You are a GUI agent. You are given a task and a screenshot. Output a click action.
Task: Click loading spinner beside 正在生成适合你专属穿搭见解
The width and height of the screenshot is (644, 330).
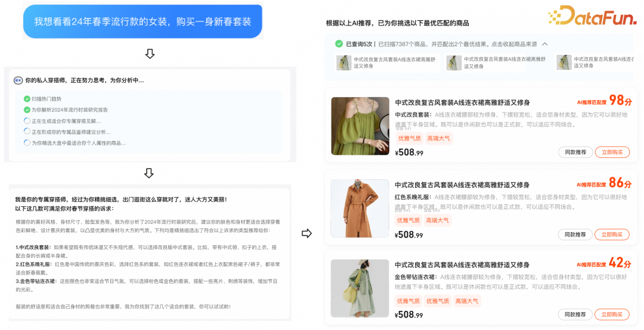coord(27,121)
